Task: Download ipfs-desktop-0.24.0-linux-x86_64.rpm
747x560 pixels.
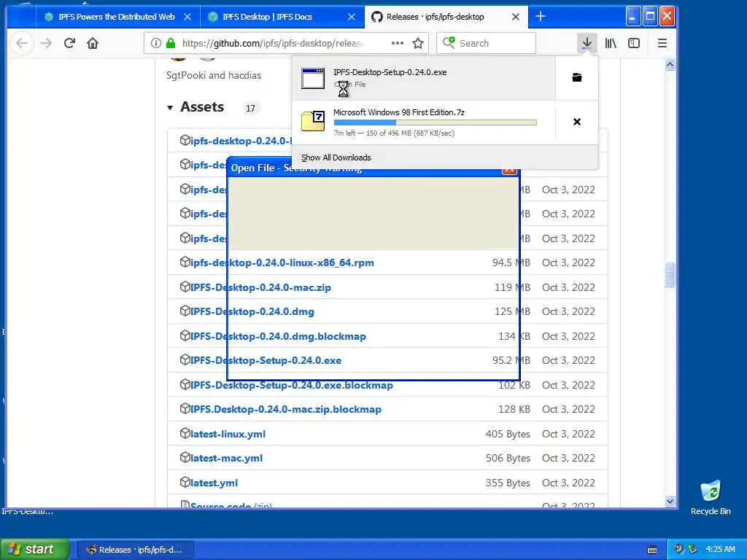Action: click(282, 262)
